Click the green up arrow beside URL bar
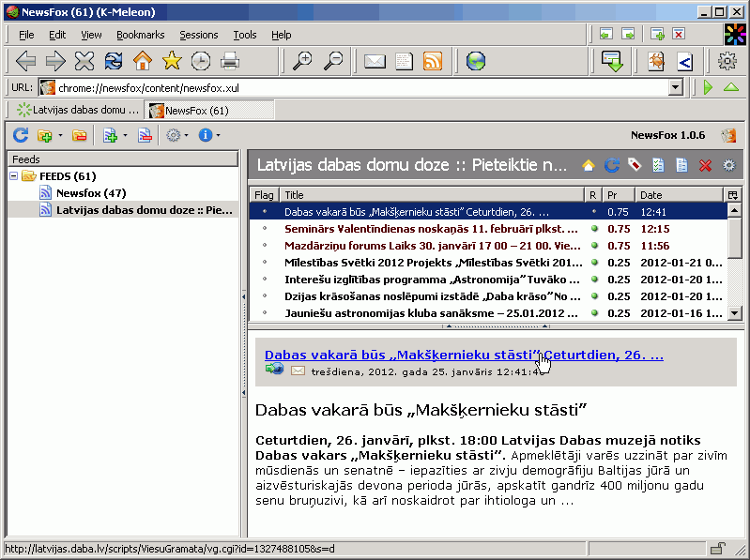 tap(731, 87)
